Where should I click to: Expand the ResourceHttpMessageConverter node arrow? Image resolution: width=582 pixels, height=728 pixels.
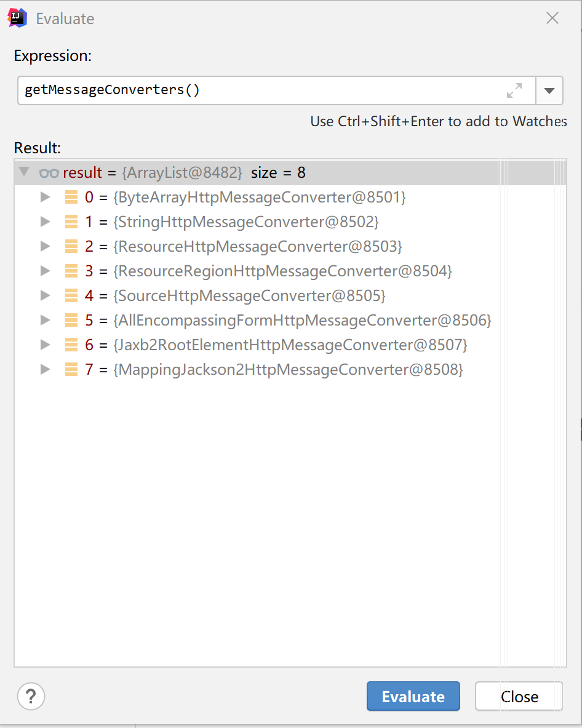click(x=45, y=247)
